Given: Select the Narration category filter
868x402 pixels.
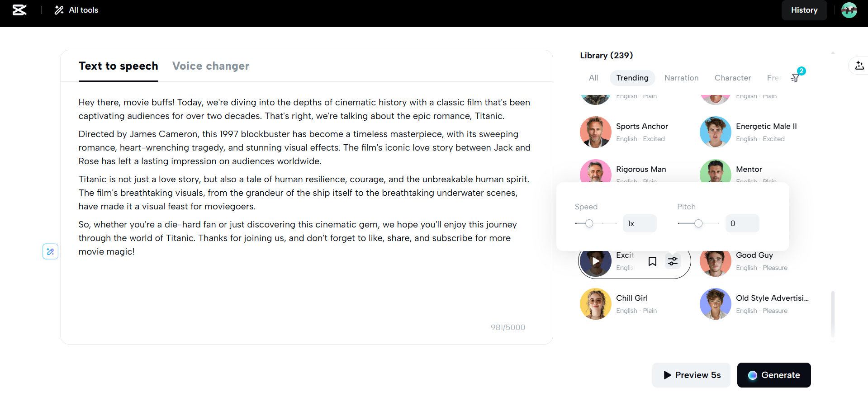Looking at the screenshot, I should click(681, 78).
